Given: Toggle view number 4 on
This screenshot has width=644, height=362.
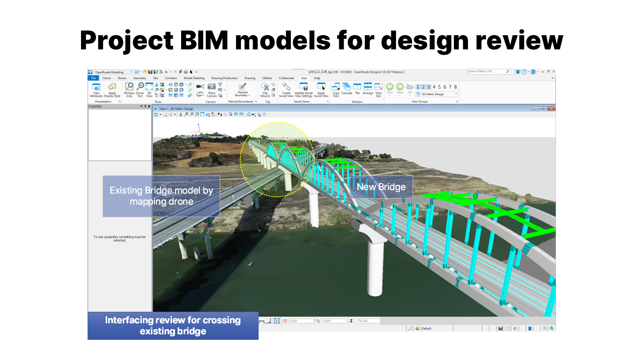Looking at the screenshot, I should [x=433, y=87].
